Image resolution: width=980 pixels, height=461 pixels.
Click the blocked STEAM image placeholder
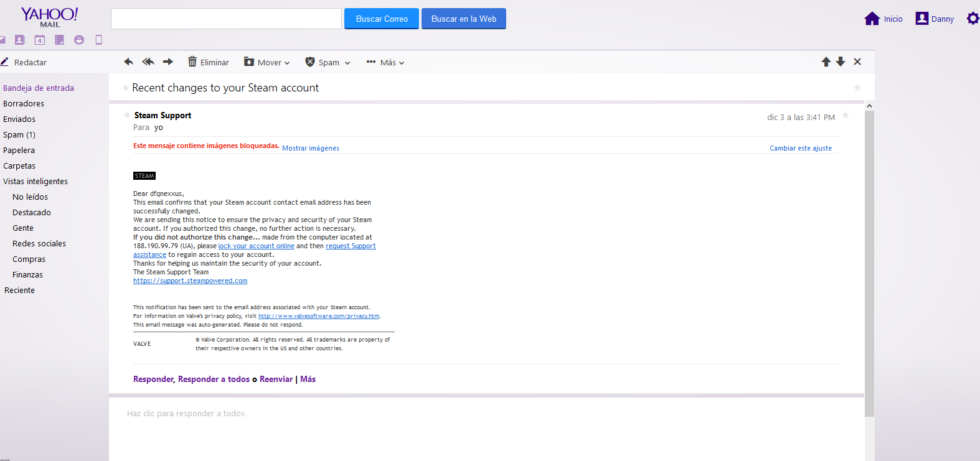[x=144, y=176]
